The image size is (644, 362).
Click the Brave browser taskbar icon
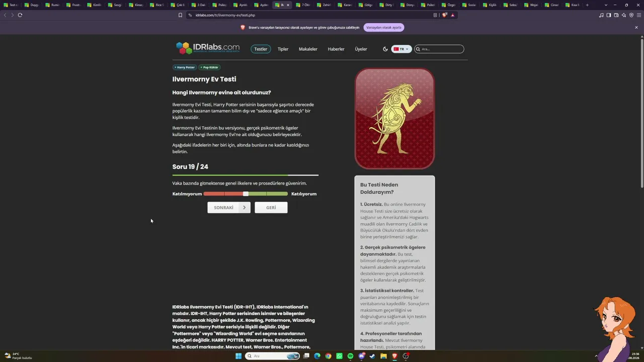[394, 356]
